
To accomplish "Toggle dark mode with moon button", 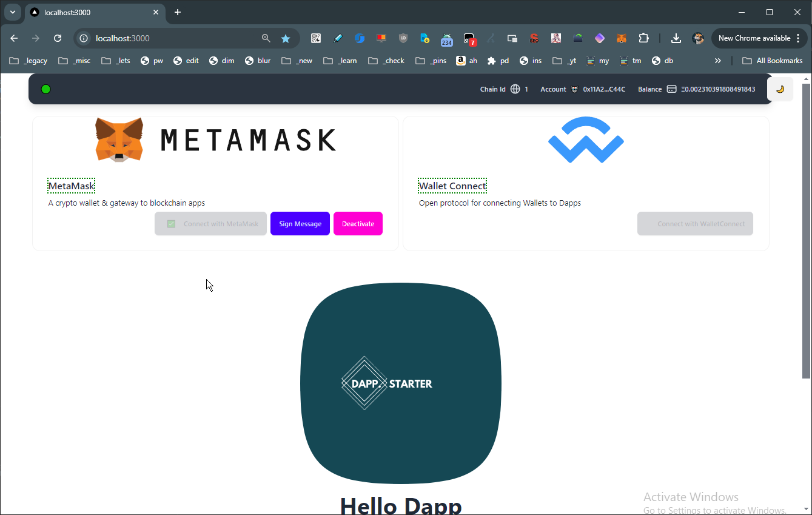I will click(x=780, y=89).
